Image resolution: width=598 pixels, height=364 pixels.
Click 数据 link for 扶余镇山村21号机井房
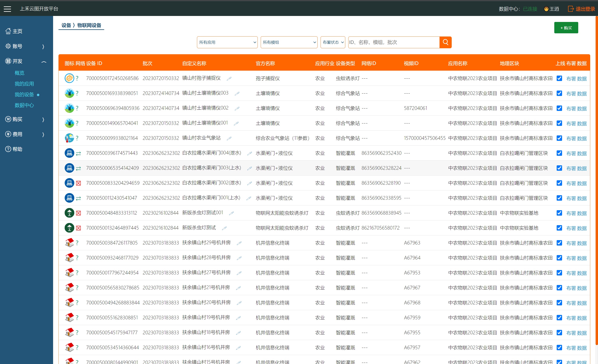(x=582, y=288)
